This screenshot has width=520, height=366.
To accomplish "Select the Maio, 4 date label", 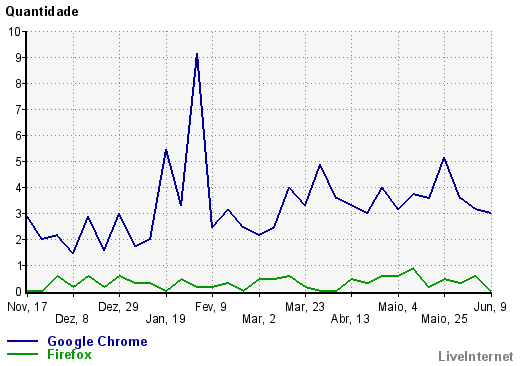I will [x=398, y=307].
